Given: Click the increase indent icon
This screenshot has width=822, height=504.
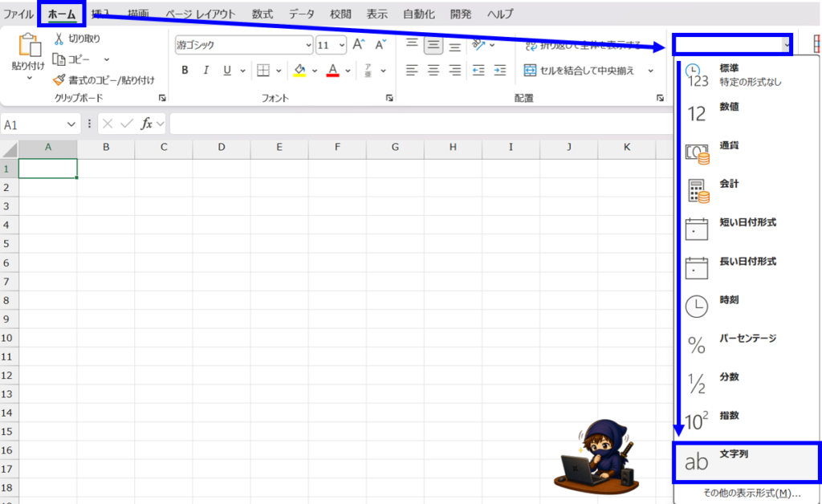Looking at the screenshot, I should pos(500,70).
